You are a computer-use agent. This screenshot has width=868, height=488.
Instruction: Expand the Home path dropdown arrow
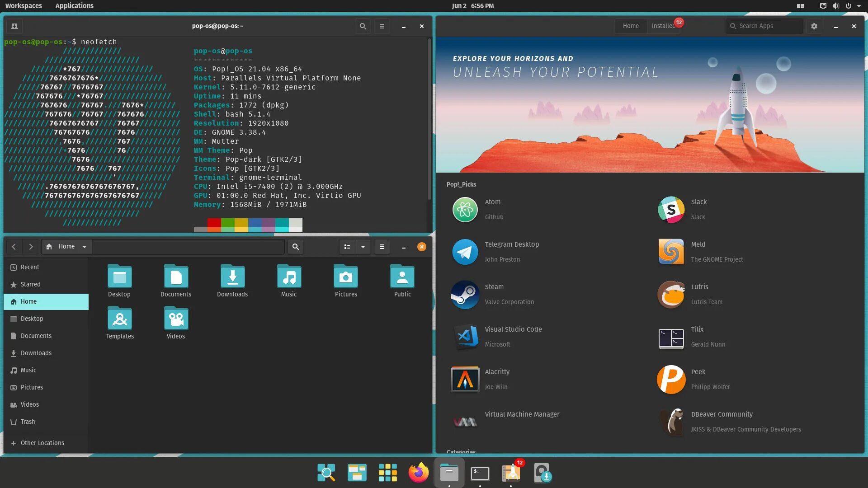85,247
